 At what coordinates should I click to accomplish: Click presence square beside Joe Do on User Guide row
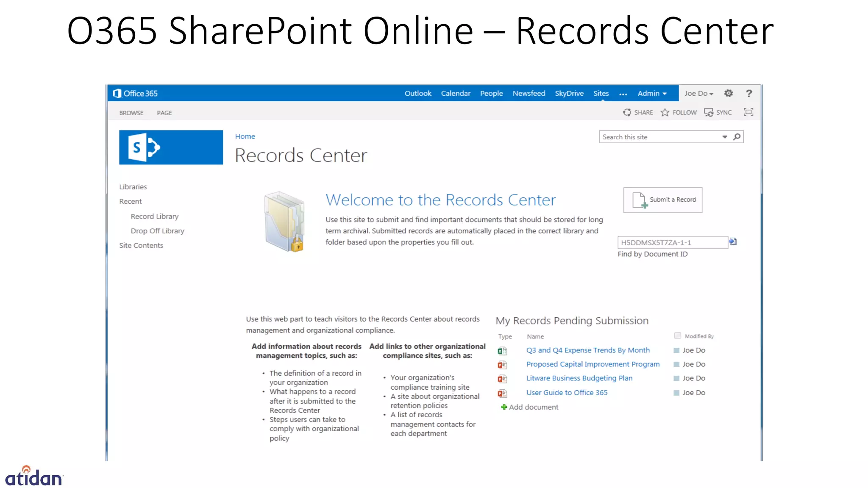[x=676, y=393]
